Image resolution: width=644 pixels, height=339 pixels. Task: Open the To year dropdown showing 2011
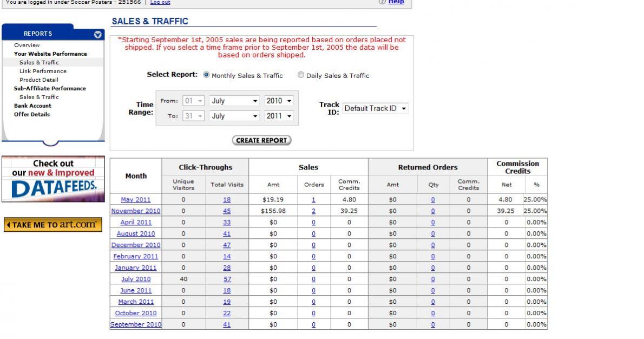tap(279, 116)
